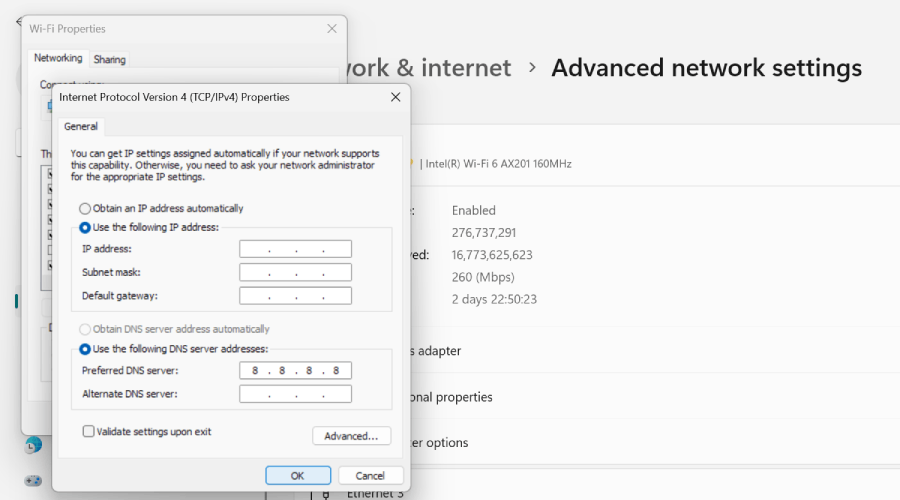Switch to Sharing tab in Wi-Fi Properties
Screen dimensions: 900x500
tap(110, 59)
